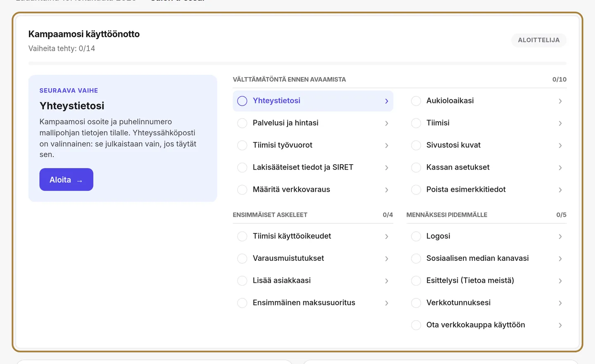
Task: Toggle the circle next to Tiimisi työvuorot
Action: point(242,145)
